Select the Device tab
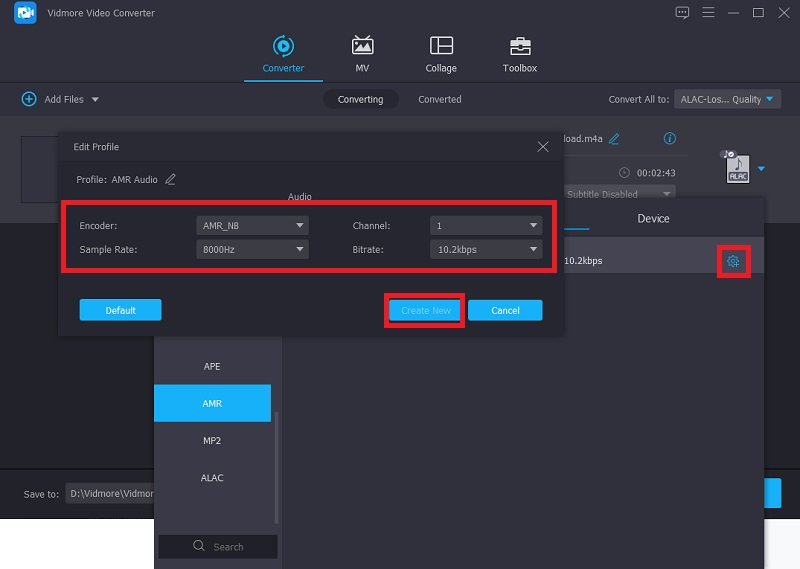 (x=653, y=218)
